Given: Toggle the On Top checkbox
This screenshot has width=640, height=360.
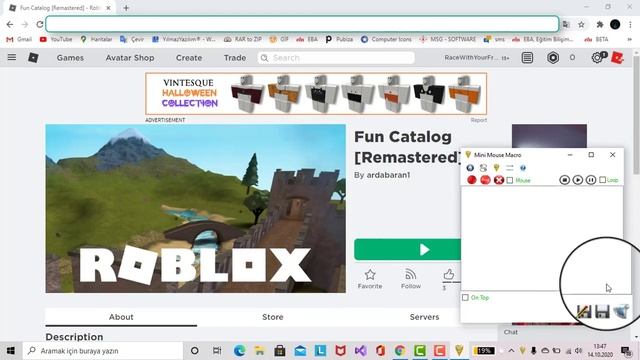Looking at the screenshot, I should coord(465,298).
